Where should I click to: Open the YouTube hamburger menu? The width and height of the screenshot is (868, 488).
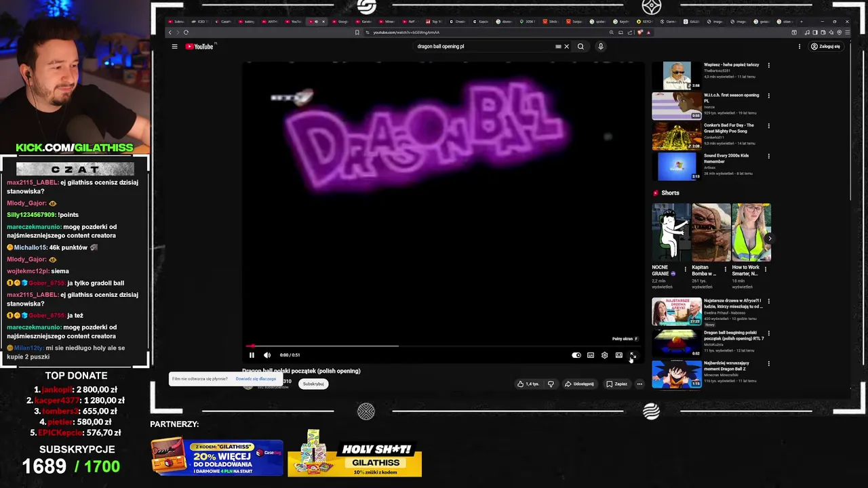174,47
